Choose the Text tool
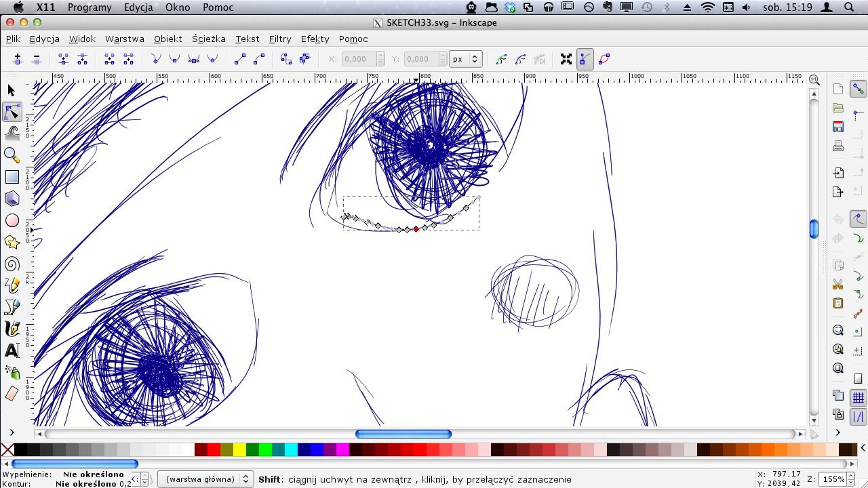868x488 pixels. click(12, 350)
